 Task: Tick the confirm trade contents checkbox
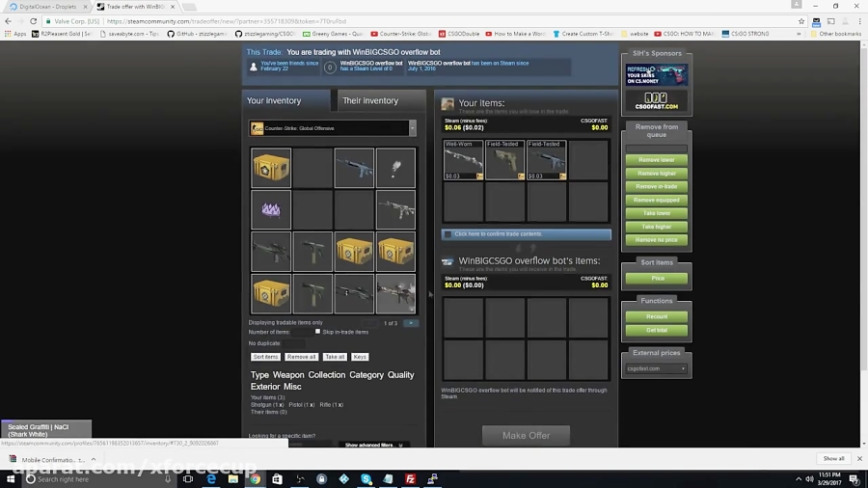[448, 234]
